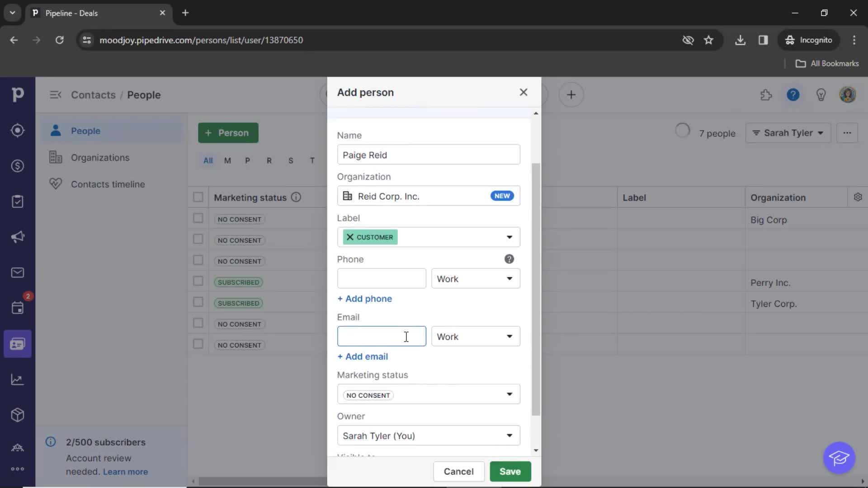Expand the Owner Sarah Tyler dropdown
Viewport: 868px width, 488px height.
pos(509,436)
